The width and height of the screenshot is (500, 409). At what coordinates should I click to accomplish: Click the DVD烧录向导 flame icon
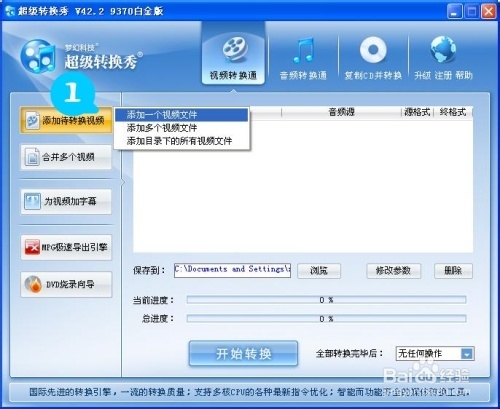[x=33, y=284]
